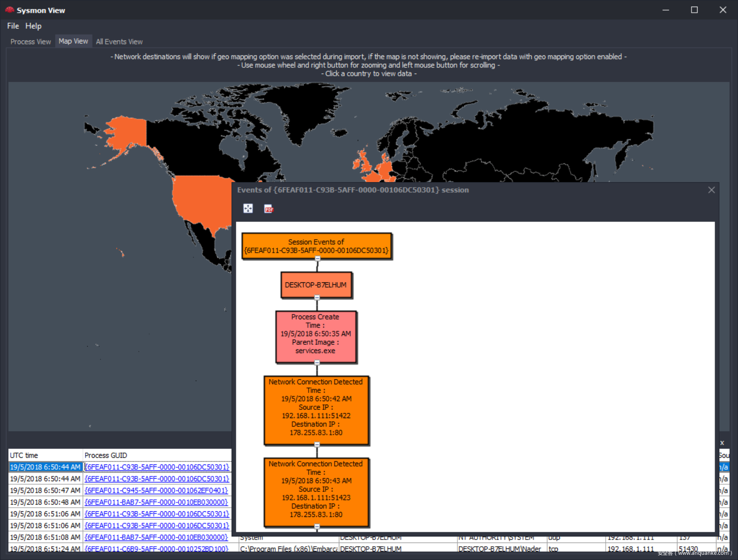
Task: Open GUID link ending 001062EF0401
Action: 156,491
